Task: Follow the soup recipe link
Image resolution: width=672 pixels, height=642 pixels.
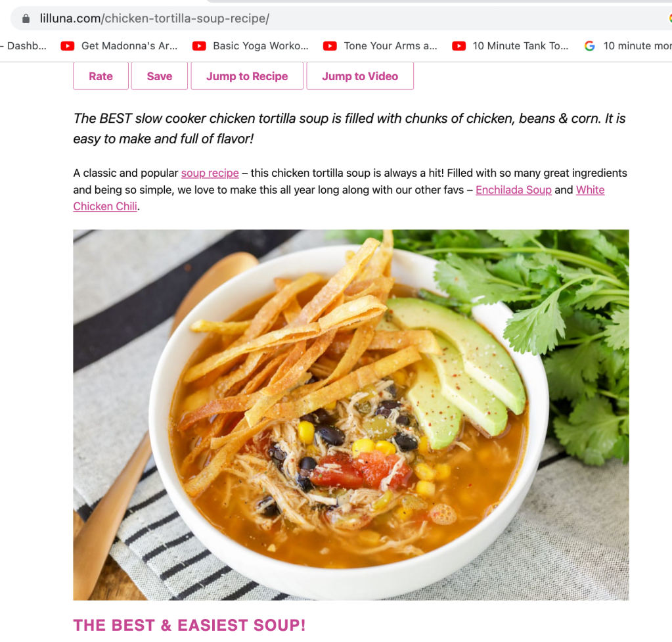Action: (x=210, y=173)
